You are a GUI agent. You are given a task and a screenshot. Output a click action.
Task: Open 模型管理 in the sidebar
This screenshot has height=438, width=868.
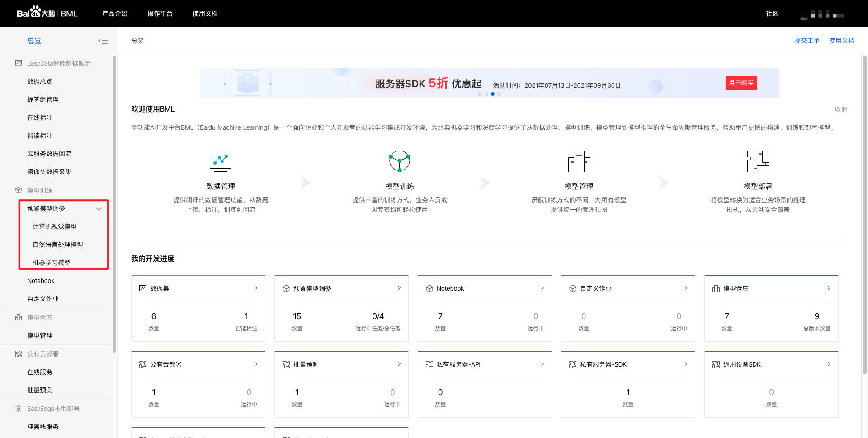tap(40, 335)
